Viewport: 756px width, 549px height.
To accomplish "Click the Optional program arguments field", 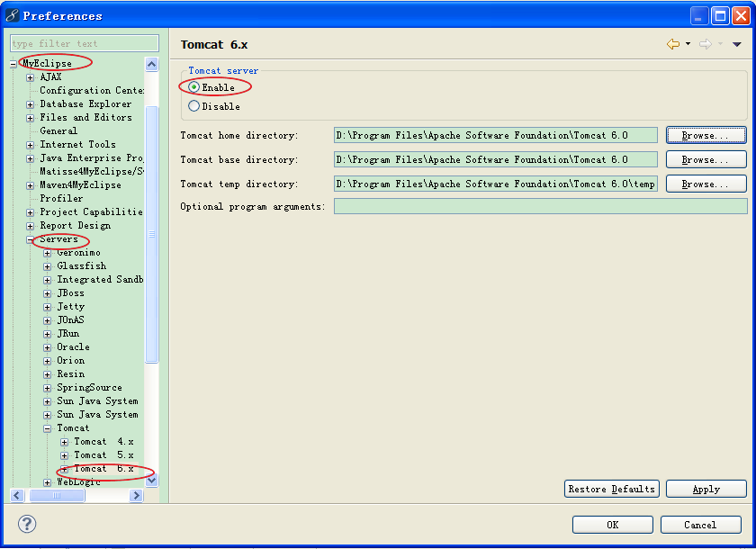I will 541,206.
